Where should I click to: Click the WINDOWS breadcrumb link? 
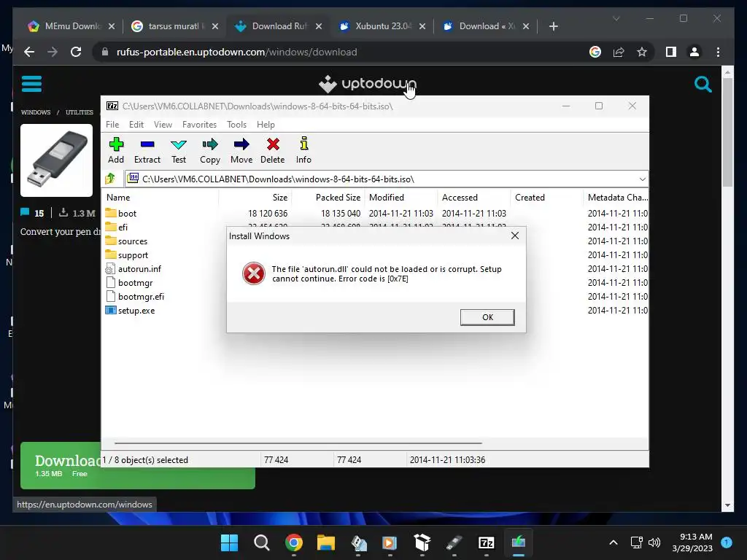click(x=36, y=112)
